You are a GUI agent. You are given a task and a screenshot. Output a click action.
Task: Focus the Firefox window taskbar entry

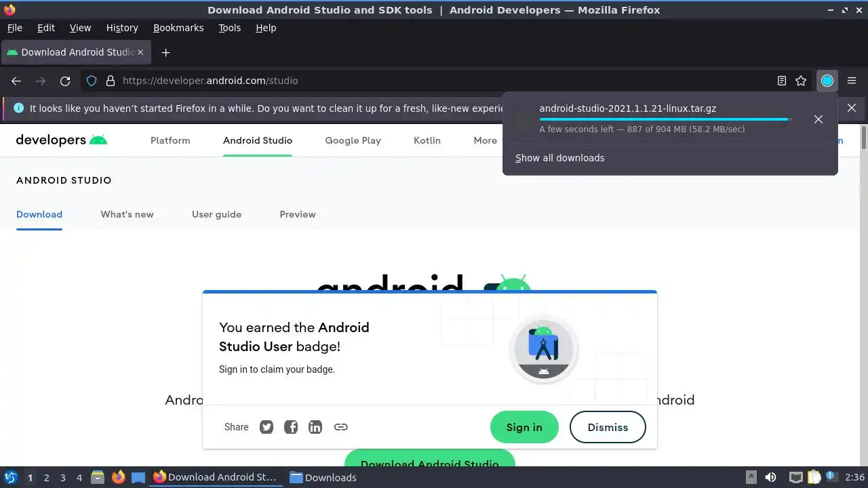(216, 477)
